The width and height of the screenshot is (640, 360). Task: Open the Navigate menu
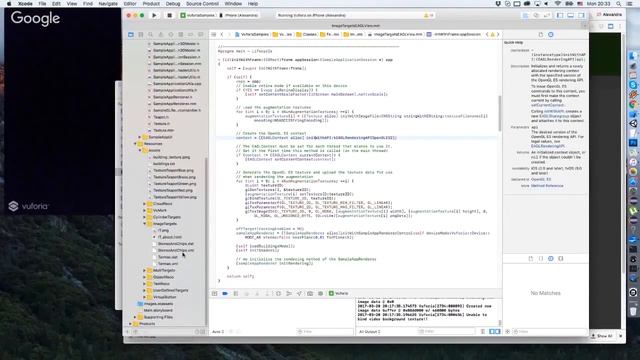(x=108, y=4)
